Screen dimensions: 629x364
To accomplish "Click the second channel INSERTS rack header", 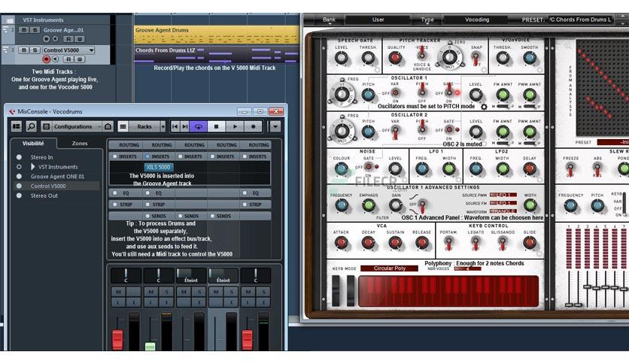I will 158,156.
